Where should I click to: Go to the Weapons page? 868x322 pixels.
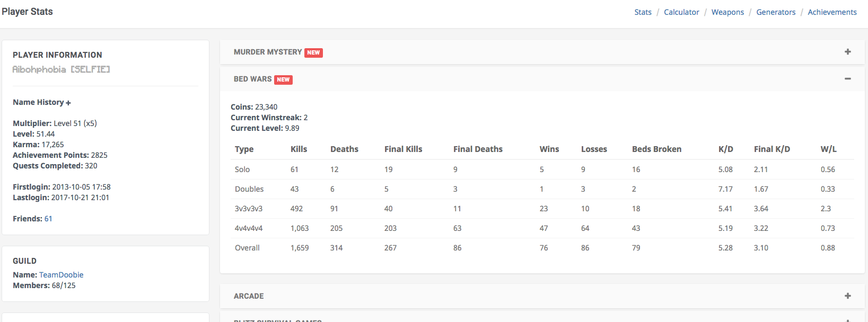pos(727,12)
